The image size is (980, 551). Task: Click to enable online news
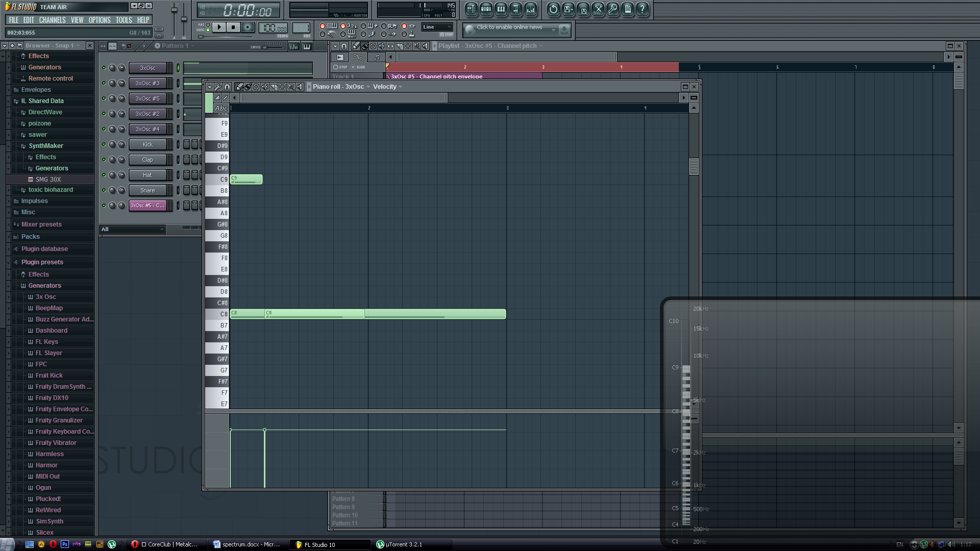517,30
